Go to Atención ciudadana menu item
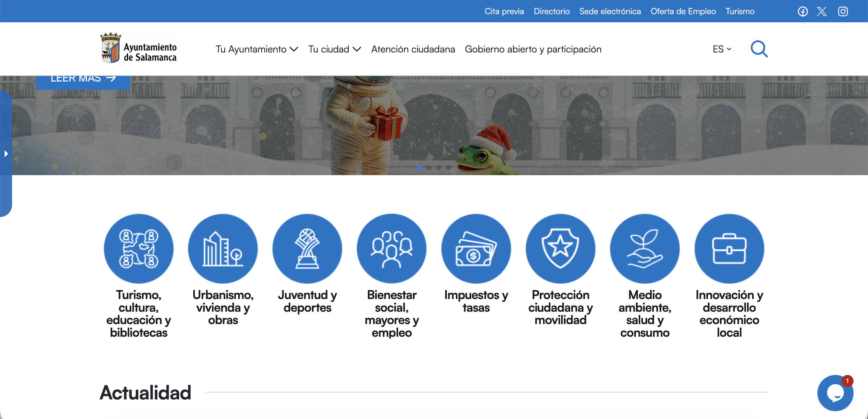Screen dimensions: 868x419 pyautogui.click(x=413, y=49)
